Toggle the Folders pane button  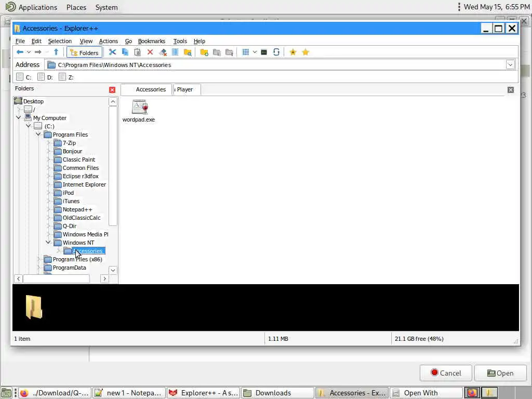pos(85,52)
